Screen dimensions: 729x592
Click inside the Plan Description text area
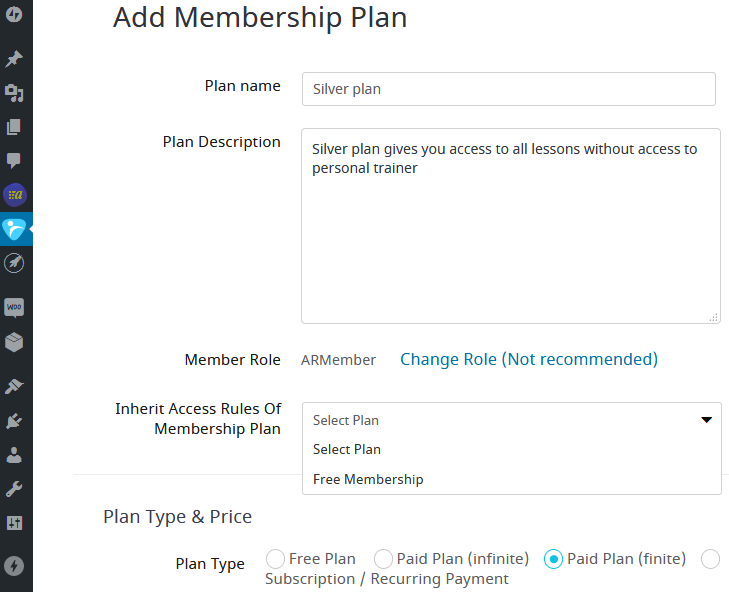coord(510,226)
